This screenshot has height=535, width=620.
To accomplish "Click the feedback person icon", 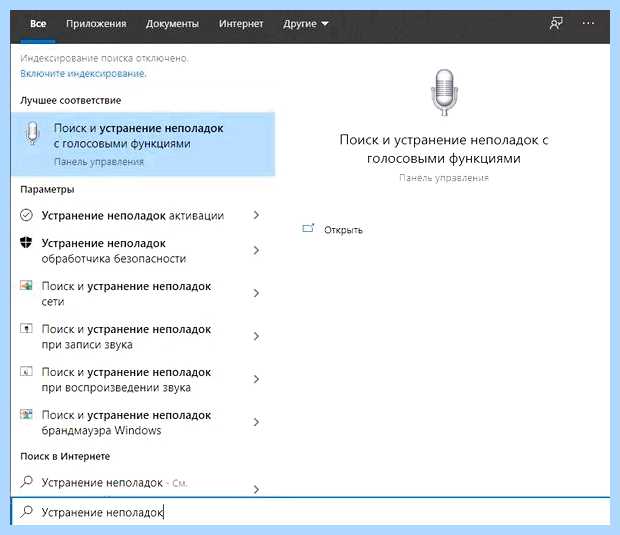I will pyautogui.click(x=556, y=23).
